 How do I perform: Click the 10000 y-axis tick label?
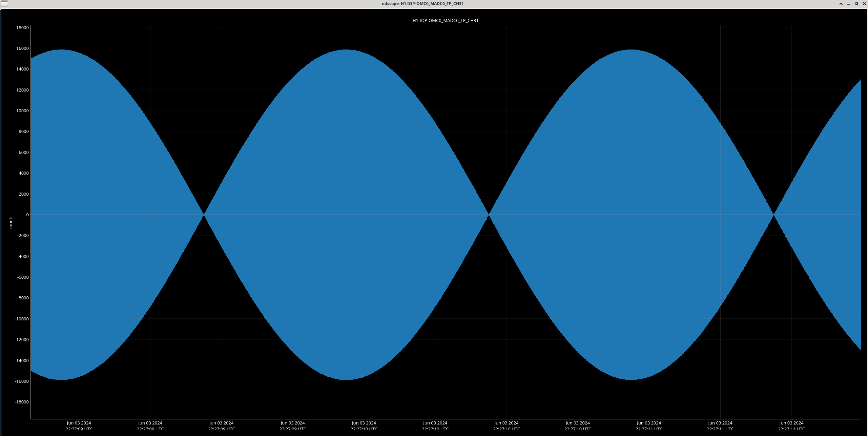pos(23,111)
